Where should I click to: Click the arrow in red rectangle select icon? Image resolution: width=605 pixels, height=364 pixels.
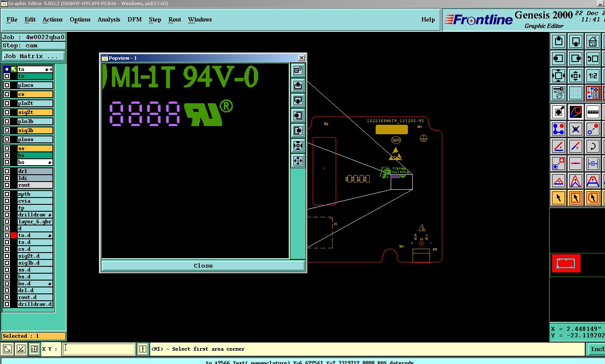(576, 198)
